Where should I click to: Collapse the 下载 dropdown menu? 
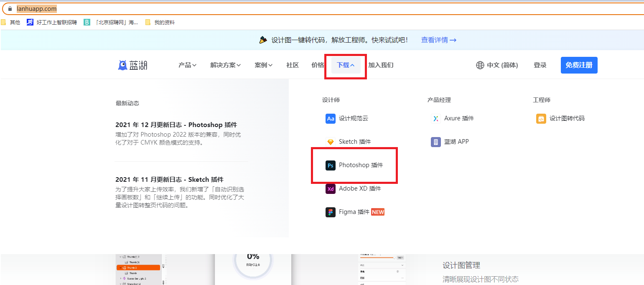click(x=346, y=65)
